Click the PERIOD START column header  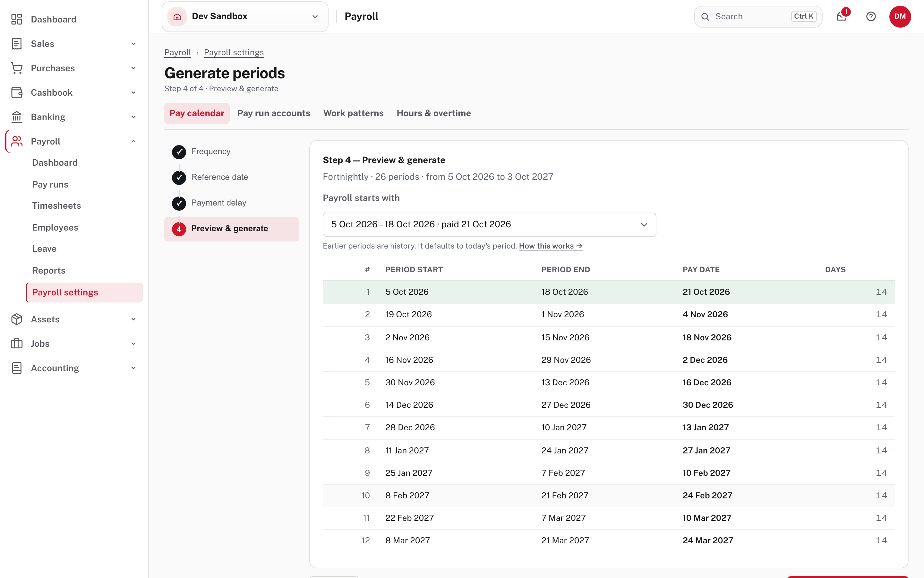(414, 269)
